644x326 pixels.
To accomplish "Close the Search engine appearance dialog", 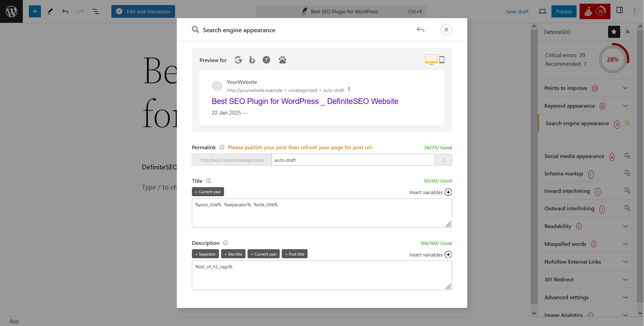I will tap(446, 30).
